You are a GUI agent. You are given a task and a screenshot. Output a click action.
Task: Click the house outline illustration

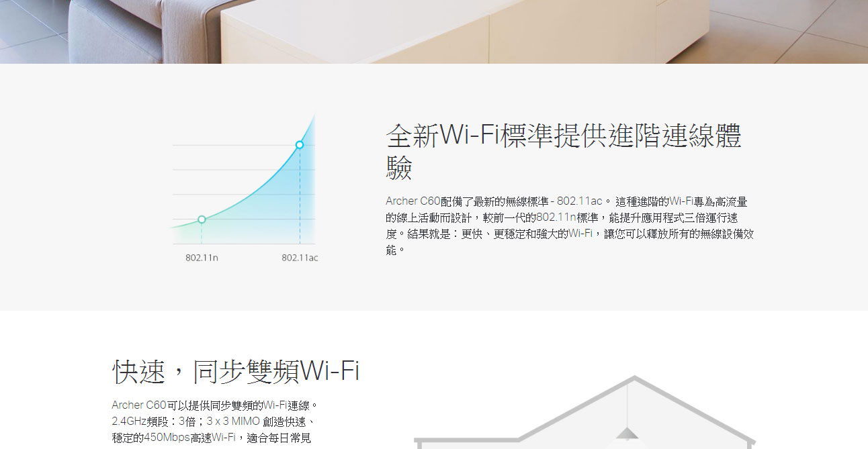point(586,412)
